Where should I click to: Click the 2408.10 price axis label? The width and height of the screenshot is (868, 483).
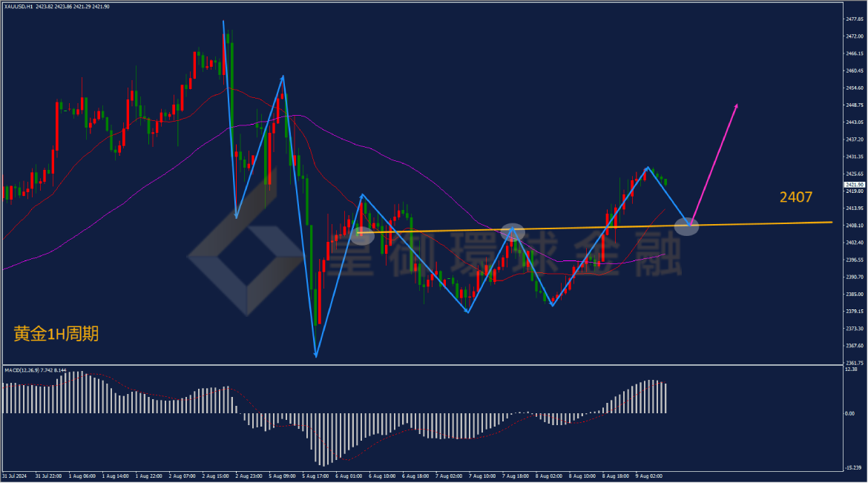pos(854,226)
